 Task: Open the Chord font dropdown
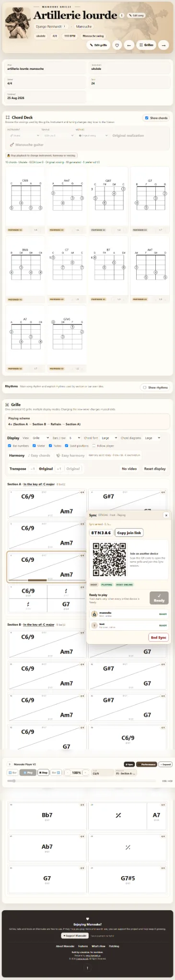tap(109, 438)
